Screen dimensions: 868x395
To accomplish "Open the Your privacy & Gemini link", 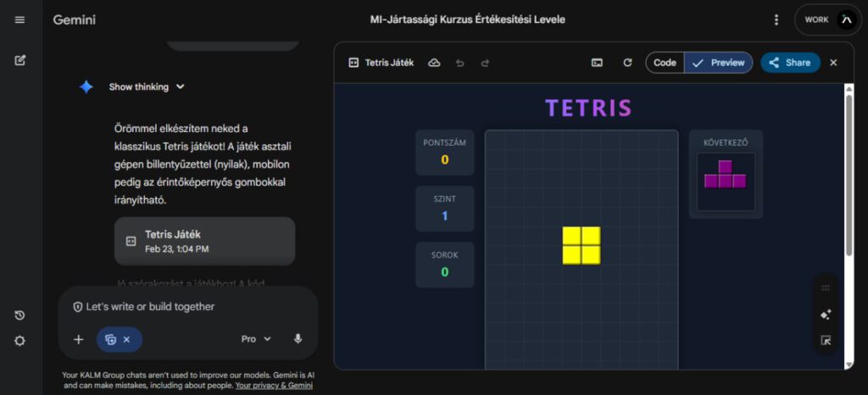I will pos(274,386).
